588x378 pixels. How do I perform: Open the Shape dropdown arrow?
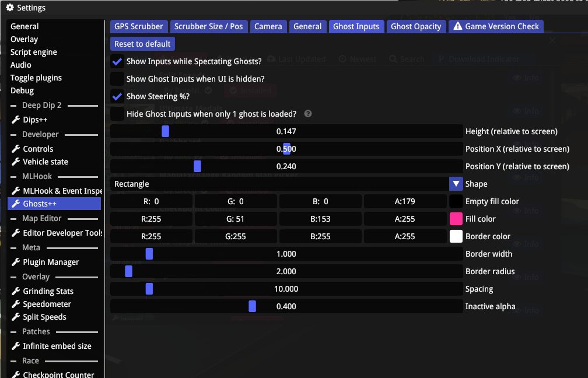[456, 184]
